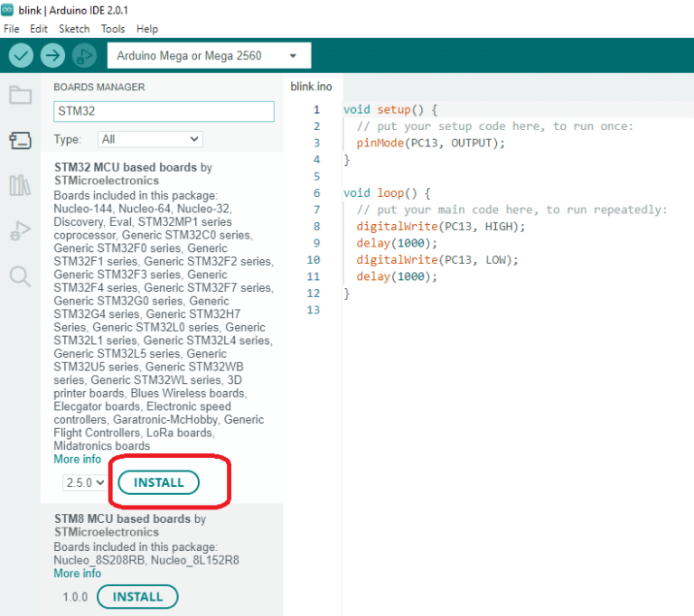Click the void loop() { line

[x=387, y=193]
